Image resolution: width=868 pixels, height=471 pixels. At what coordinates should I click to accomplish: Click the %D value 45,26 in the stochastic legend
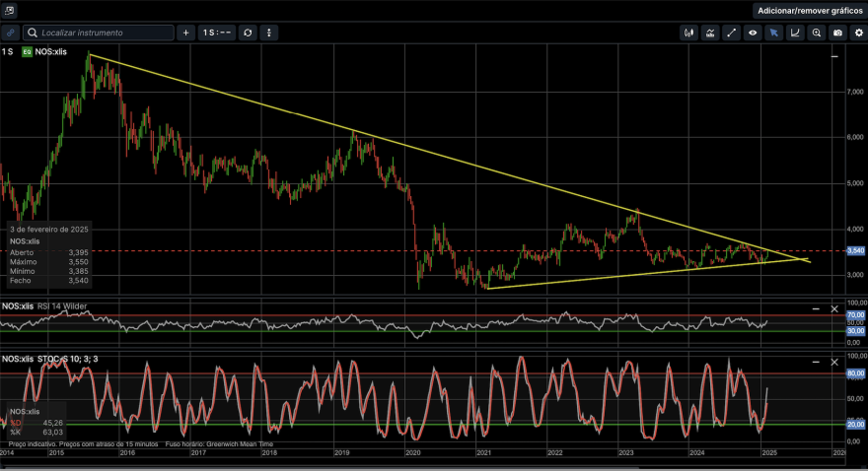(x=52, y=423)
